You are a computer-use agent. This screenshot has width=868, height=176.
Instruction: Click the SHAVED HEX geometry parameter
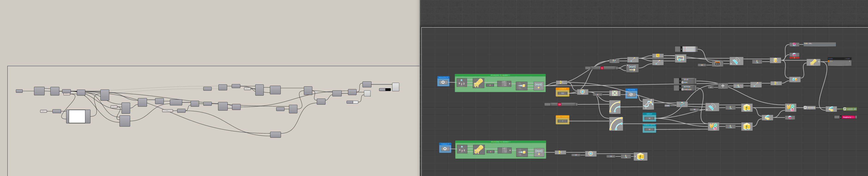[x=850, y=109]
